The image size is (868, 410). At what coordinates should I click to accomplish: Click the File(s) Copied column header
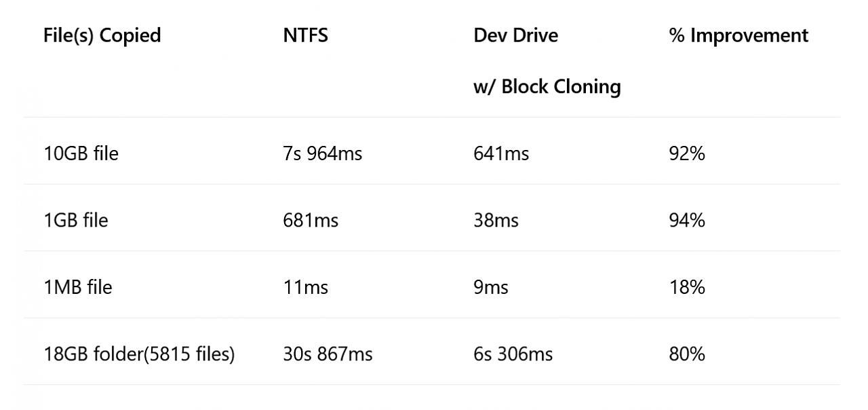click(x=102, y=36)
